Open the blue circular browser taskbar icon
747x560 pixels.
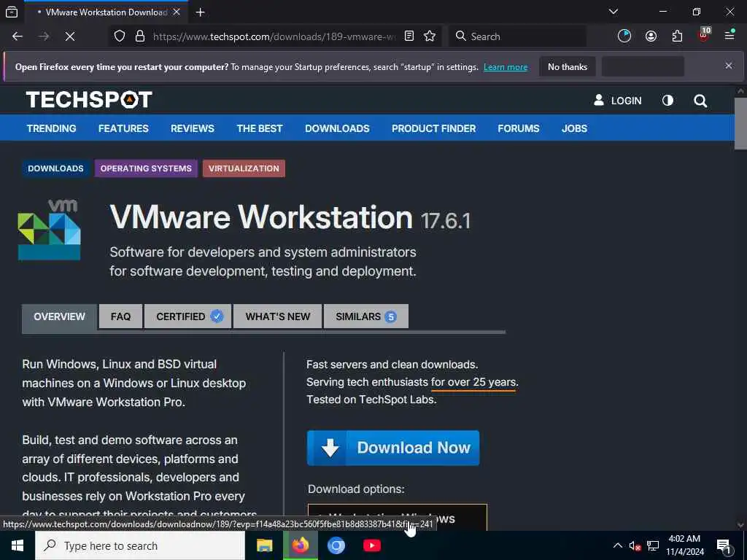(x=336, y=545)
